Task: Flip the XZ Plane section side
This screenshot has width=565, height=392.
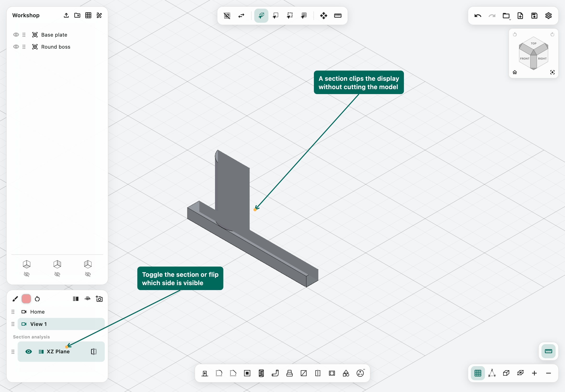Action: [x=94, y=351]
